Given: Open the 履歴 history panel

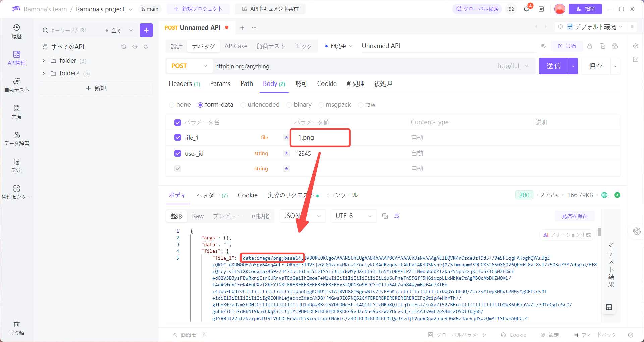Looking at the screenshot, I should (16, 32).
